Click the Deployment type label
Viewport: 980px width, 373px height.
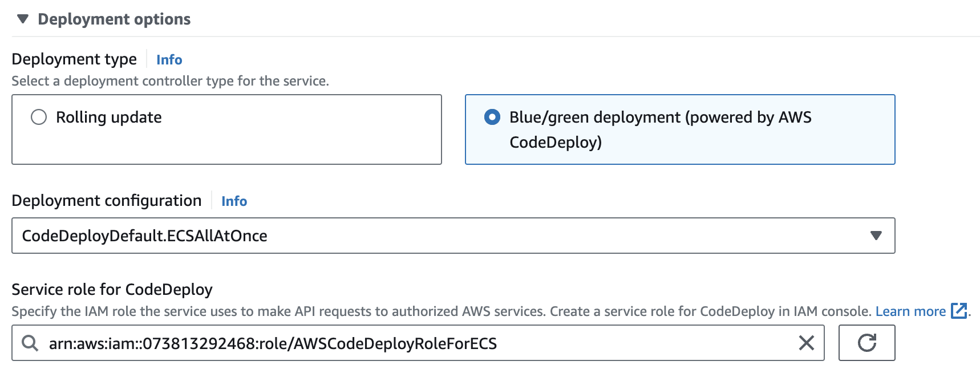click(x=74, y=59)
